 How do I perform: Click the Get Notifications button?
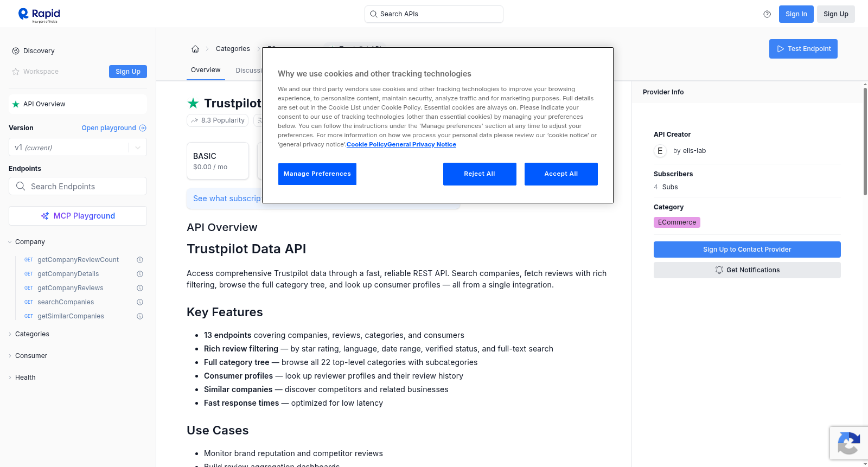click(x=747, y=270)
